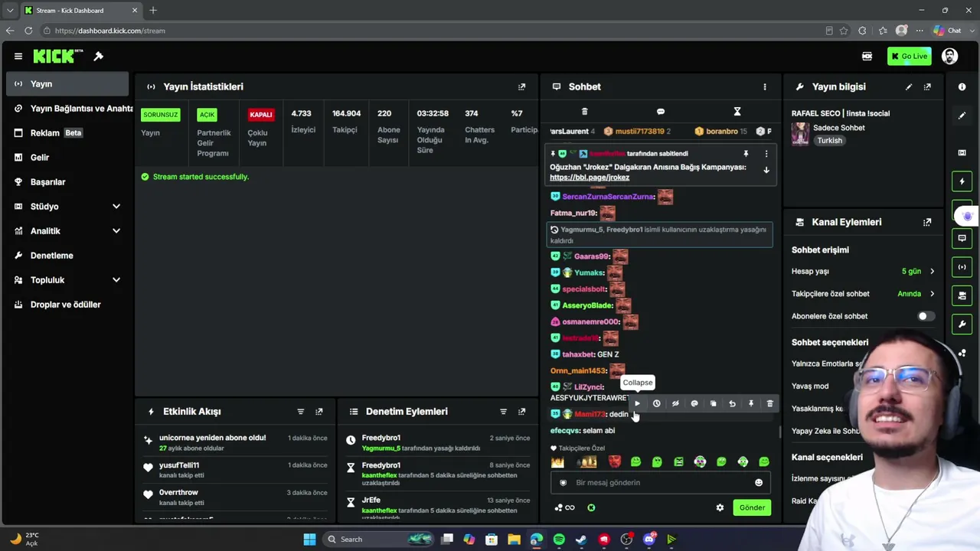The height and width of the screenshot is (551, 980).
Task: Open the bbl.page/jrokez link
Action: [x=590, y=178]
